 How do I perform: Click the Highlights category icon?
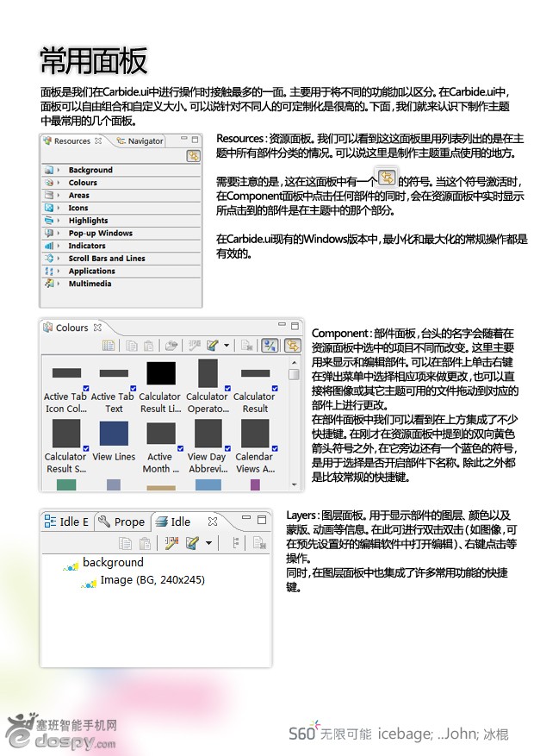[48, 221]
